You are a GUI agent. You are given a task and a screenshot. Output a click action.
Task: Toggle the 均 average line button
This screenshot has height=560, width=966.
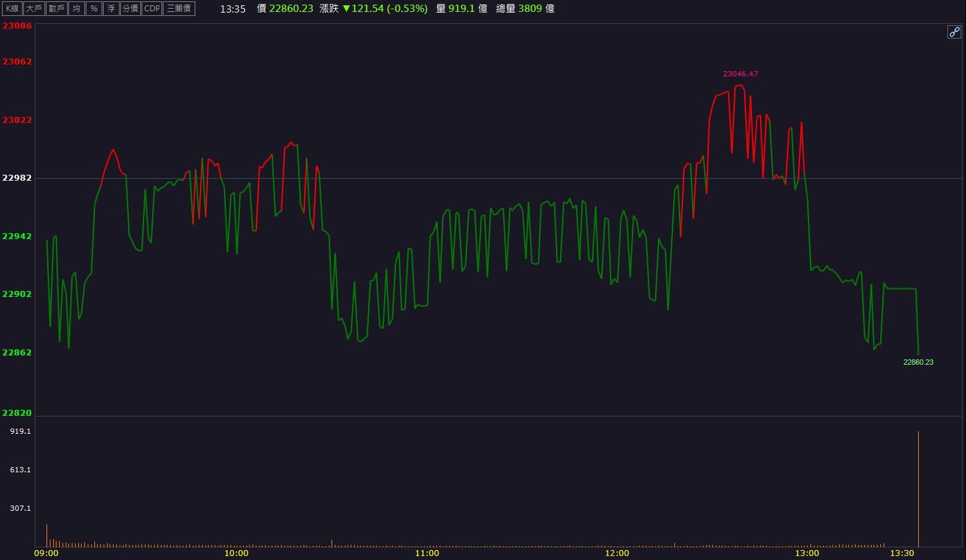pos(76,9)
